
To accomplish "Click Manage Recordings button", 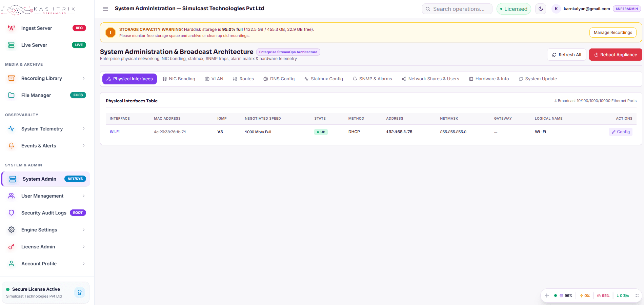I will pyautogui.click(x=613, y=33).
